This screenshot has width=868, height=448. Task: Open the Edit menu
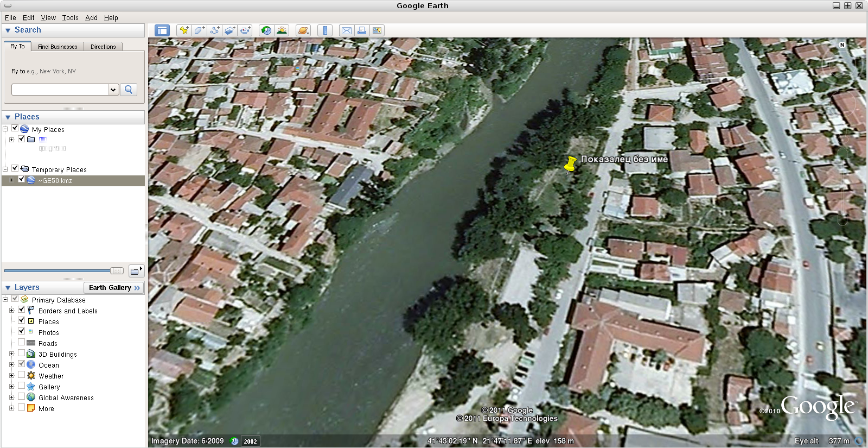[x=28, y=18]
